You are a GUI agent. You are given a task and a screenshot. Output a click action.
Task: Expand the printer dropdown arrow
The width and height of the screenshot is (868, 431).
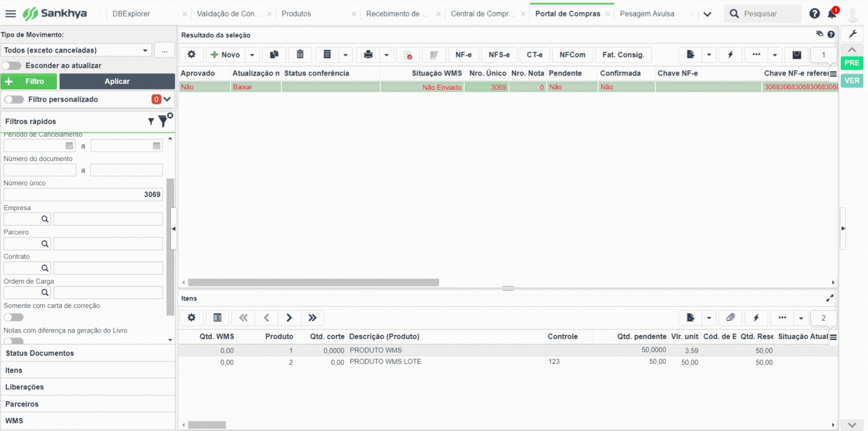click(x=386, y=55)
